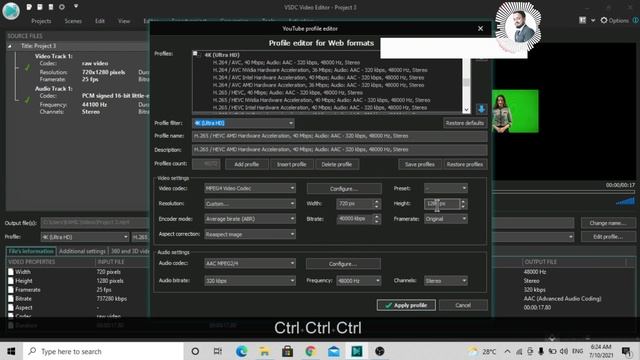
Task: Open the Projects menu
Action: (41, 21)
